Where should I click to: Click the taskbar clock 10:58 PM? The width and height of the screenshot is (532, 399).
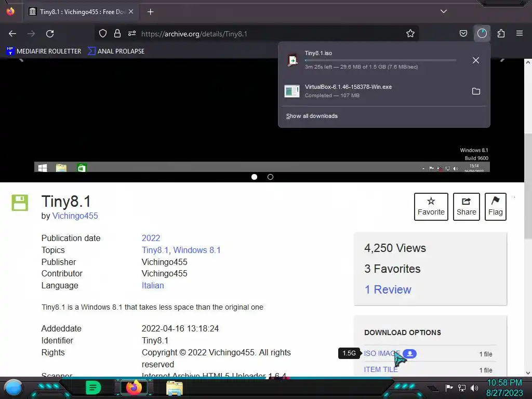[x=504, y=383]
